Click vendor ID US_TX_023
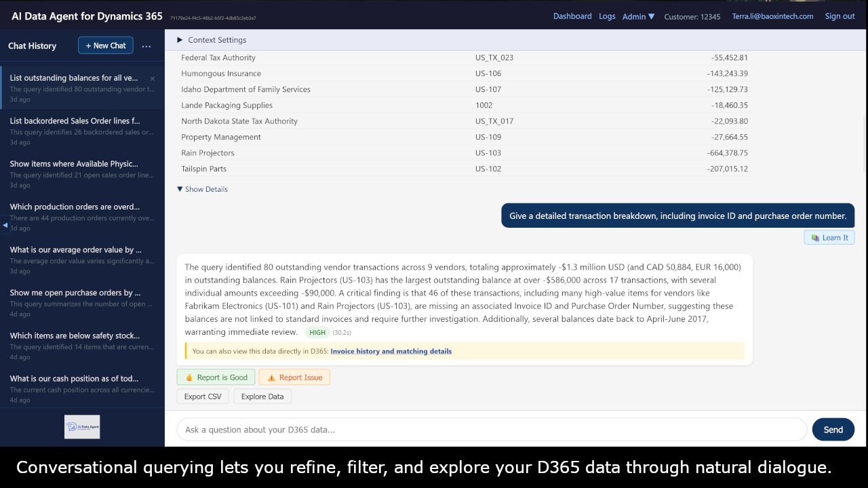Screen dimensions: 868x488 point(494,58)
